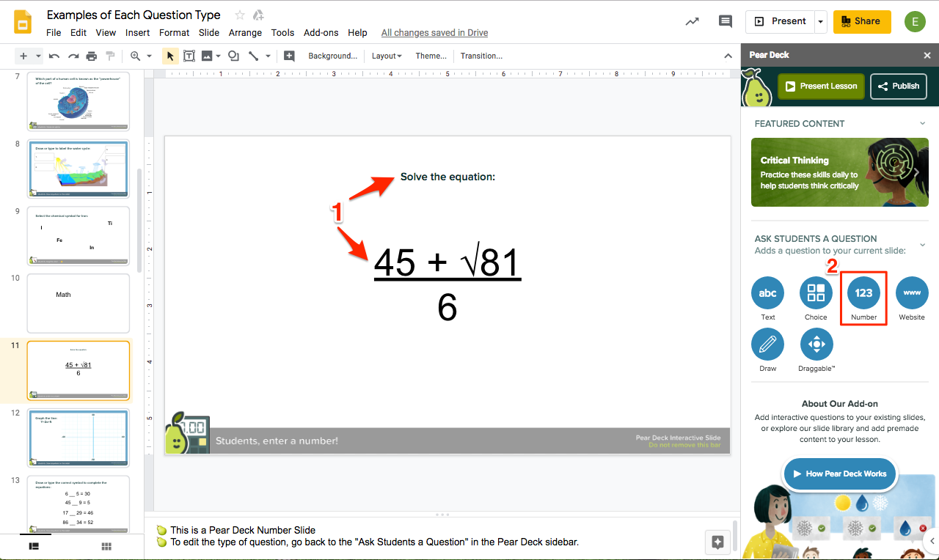
Task: Click the Shape tool icon
Action: 233,56
